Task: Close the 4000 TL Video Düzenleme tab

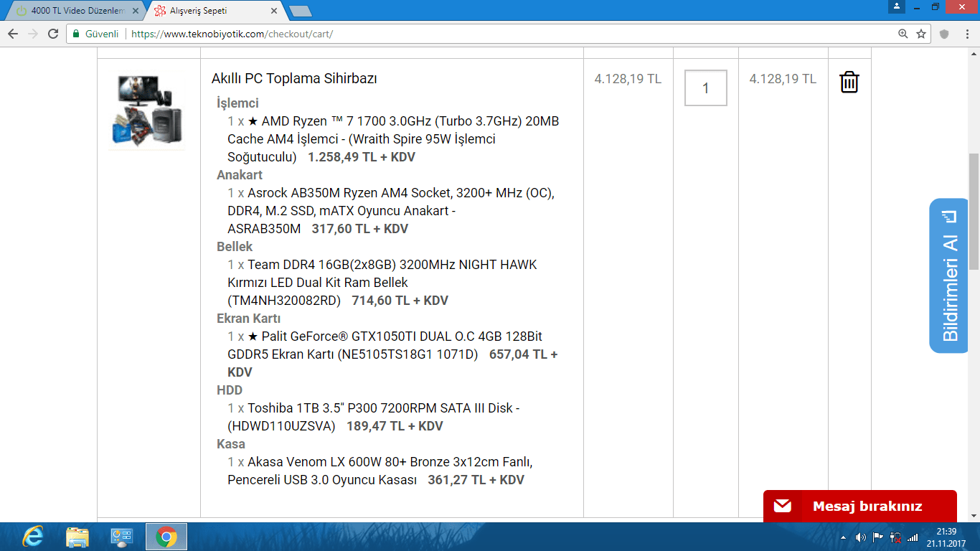Action: pyautogui.click(x=134, y=11)
